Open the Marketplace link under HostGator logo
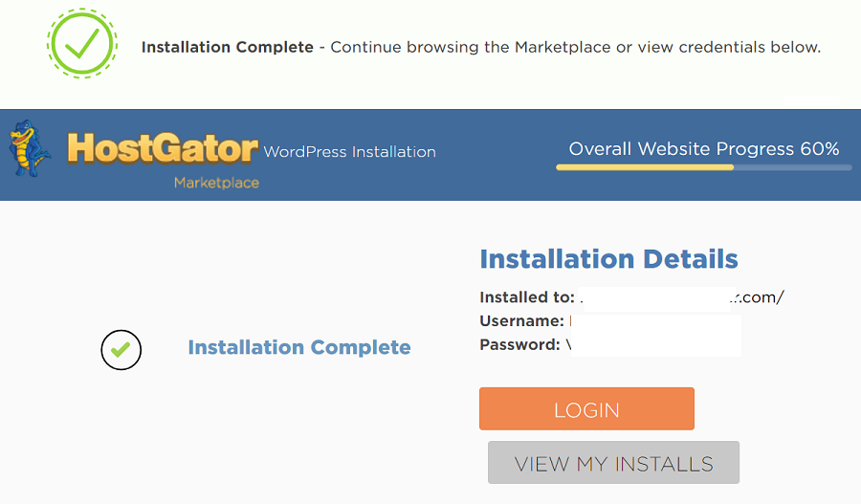Image resolution: width=861 pixels, height=504 pixels. pyautogui.click(x=216, y=183)
